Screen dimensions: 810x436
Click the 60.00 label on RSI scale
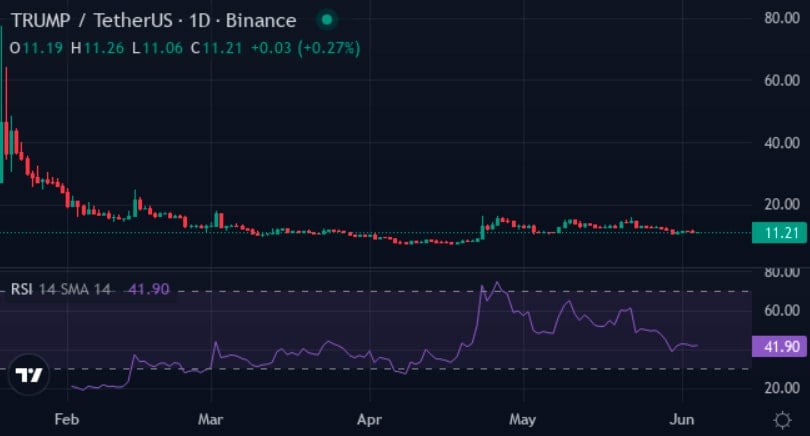tap(782, 310)
